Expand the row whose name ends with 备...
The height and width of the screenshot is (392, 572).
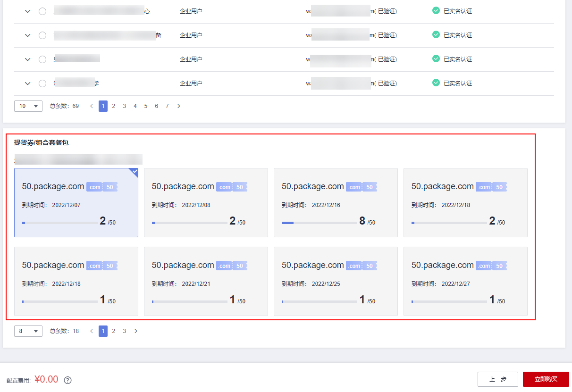click(27, 35)
